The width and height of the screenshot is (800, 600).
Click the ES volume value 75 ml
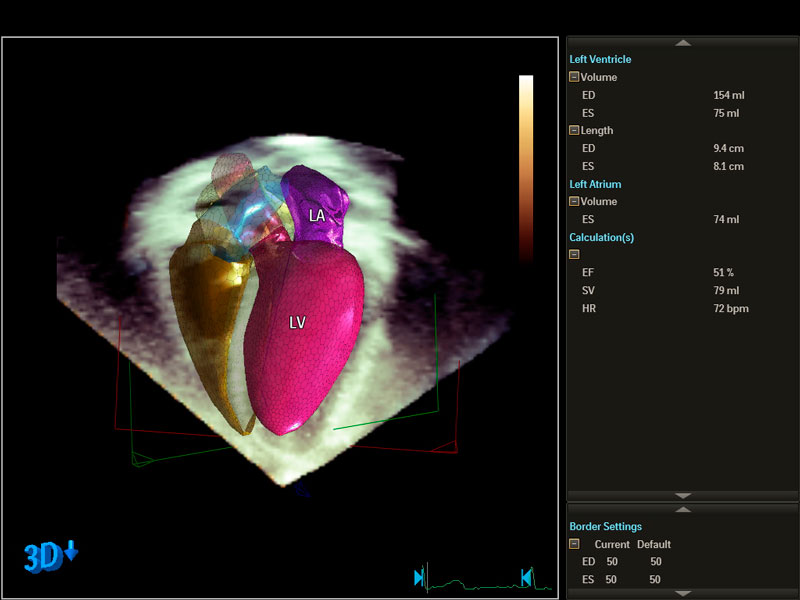(726, 113)
